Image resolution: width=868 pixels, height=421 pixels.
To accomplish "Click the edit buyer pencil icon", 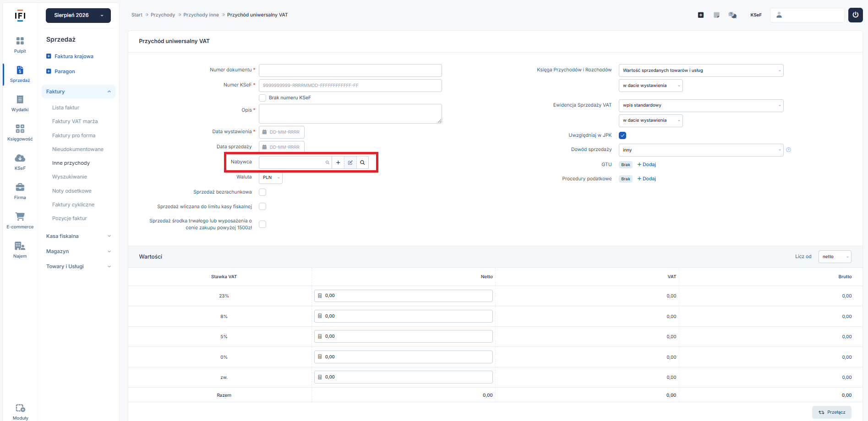I will click(350, 162).
